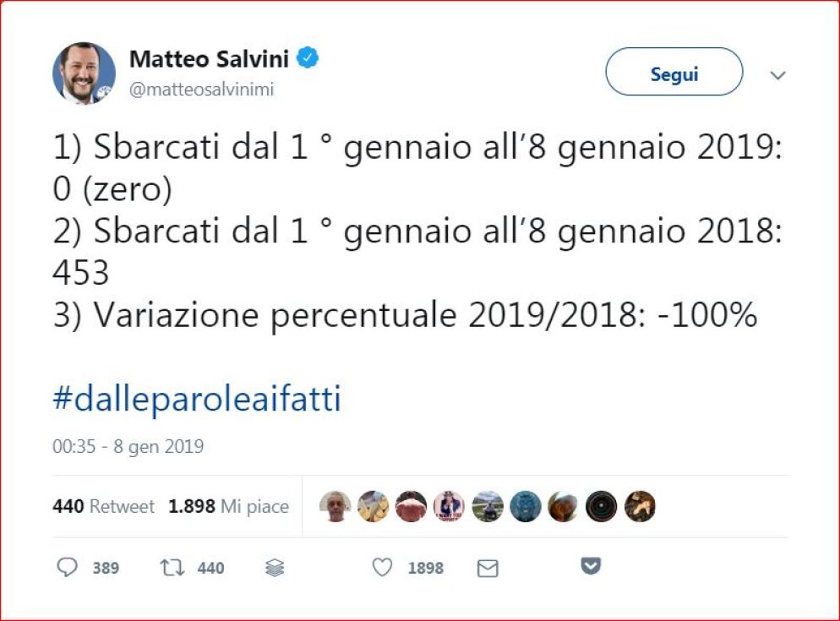The height and width of the screenshot is (621, 840).
Task: Open the @matteosalvinimi handle link
Action: point(201,90)
